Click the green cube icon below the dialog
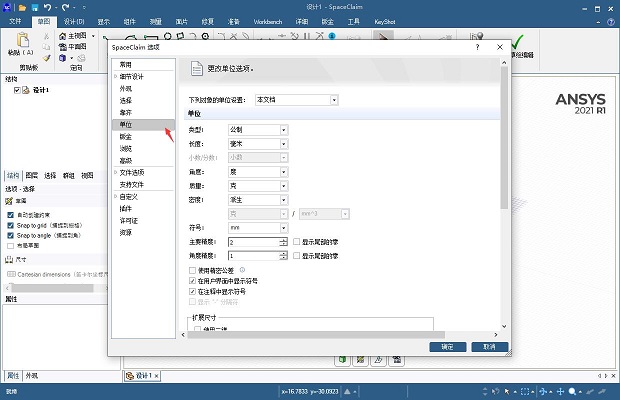This screenshot has width=620, height=400. click(x=342, y=359)
